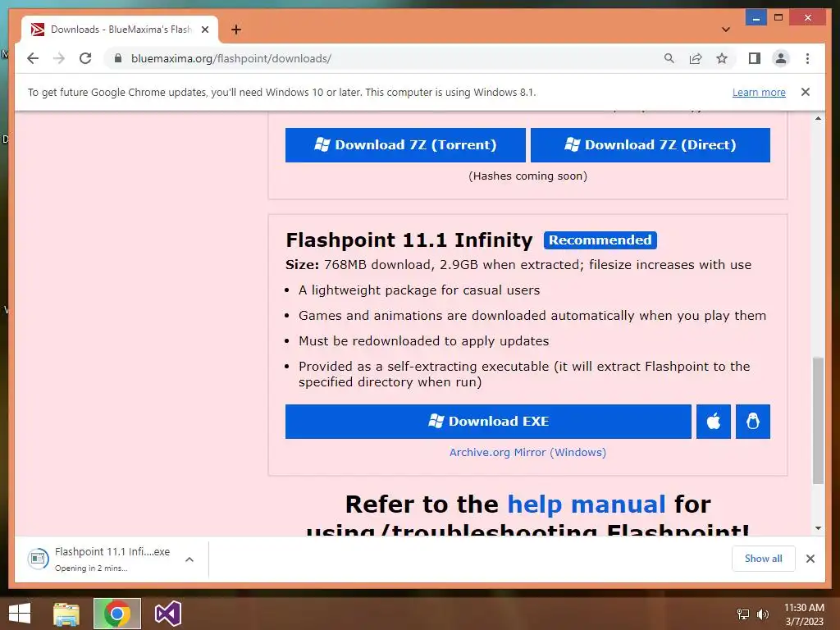840x630 pixels.
Task: View site information via lock icon
Action: (x=118, y=58)
